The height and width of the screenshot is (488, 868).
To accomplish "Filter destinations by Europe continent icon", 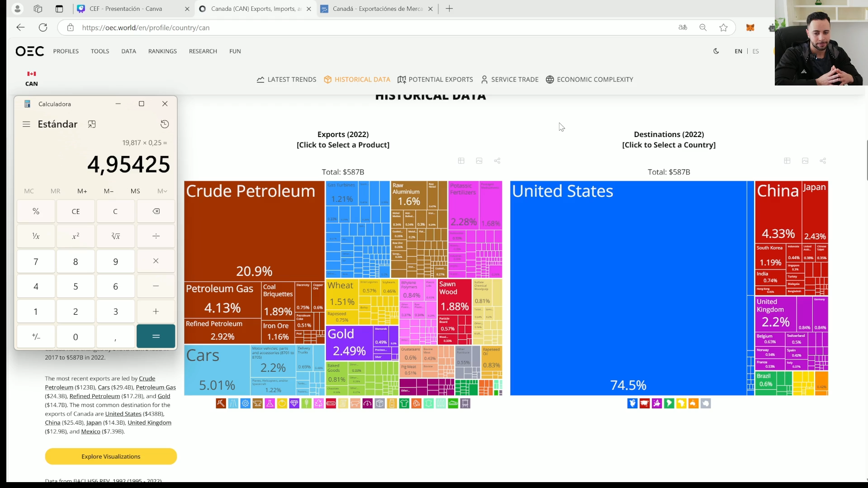I will tap(657, 403).
